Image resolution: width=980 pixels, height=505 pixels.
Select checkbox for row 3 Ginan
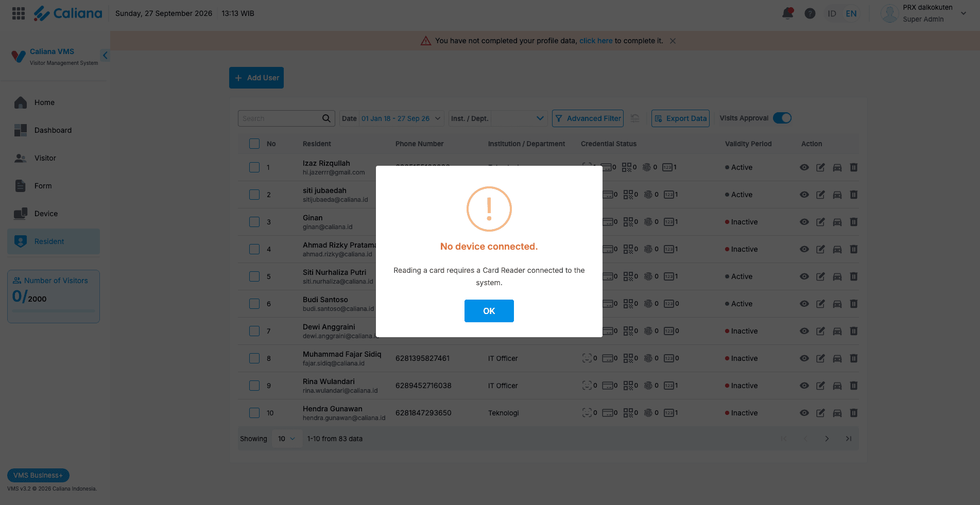(x=254, y=222)
